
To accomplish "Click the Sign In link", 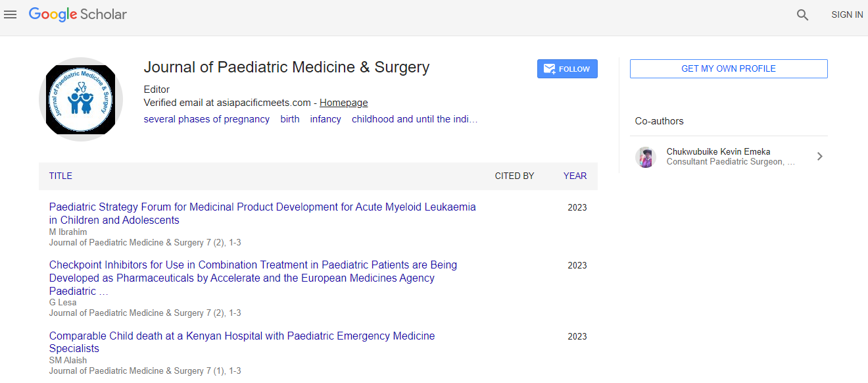I will 846,14.
